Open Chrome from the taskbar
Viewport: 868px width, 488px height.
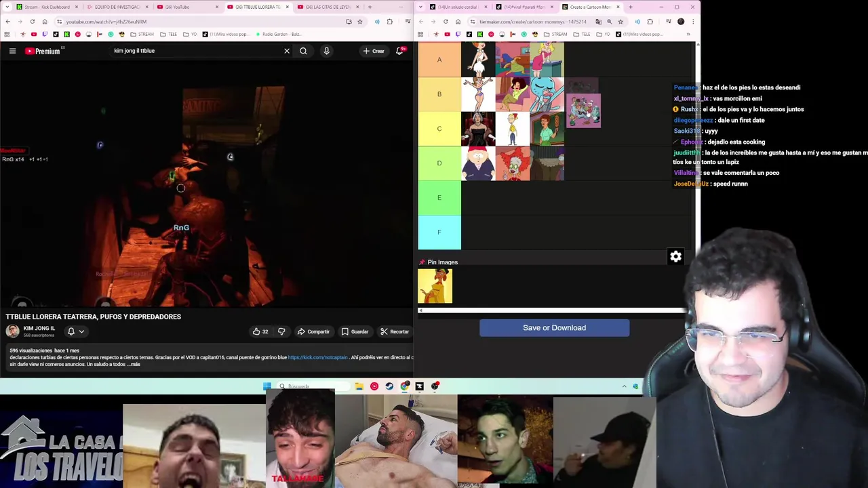point(405,386)
